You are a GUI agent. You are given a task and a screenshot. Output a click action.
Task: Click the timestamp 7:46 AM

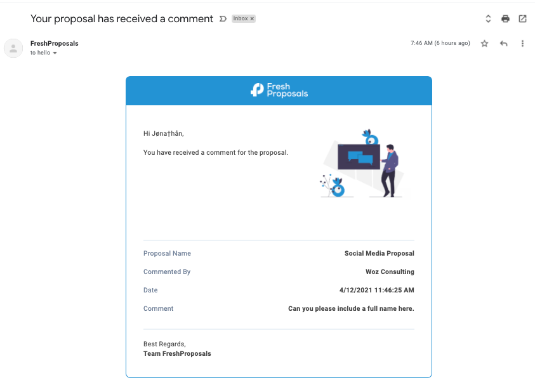440,43
